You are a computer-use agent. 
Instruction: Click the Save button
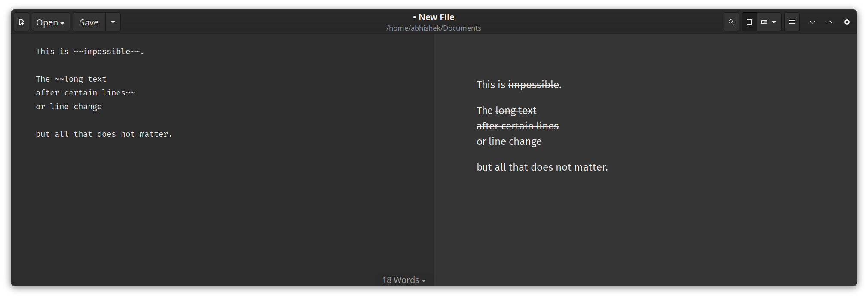tap(89, 22)
